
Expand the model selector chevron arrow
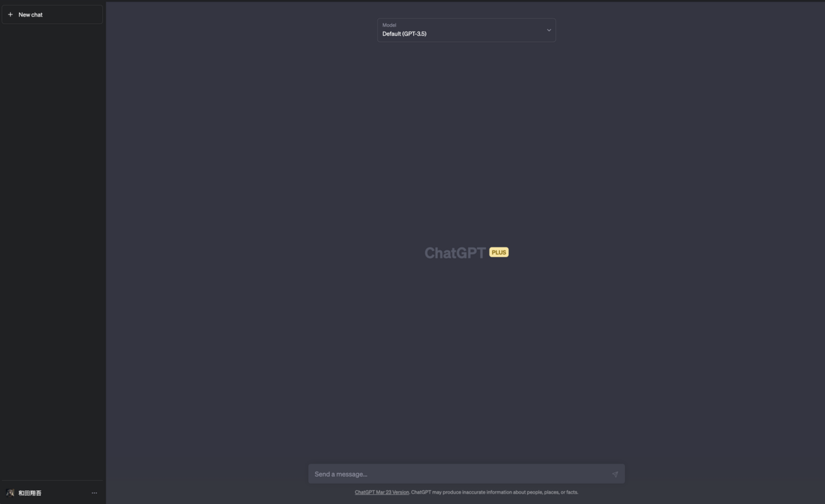tap(549, 30)
